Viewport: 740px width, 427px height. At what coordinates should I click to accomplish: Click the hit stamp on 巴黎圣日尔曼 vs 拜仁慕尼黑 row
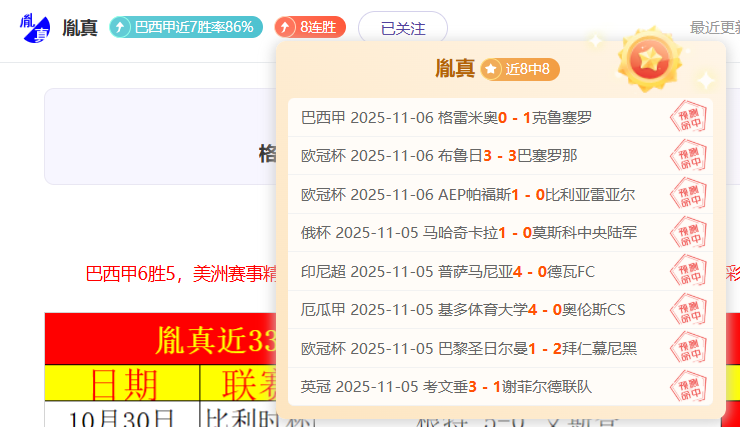point(688,348)
